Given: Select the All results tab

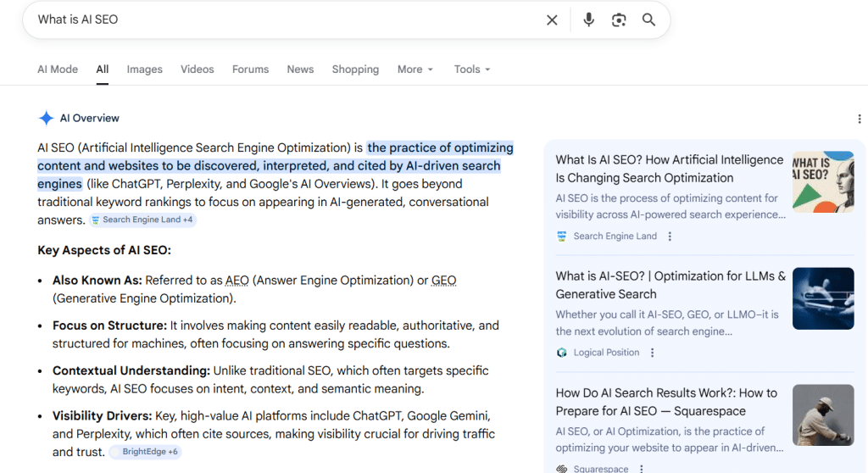Looking at the screenshot, I should click(103, 70).
